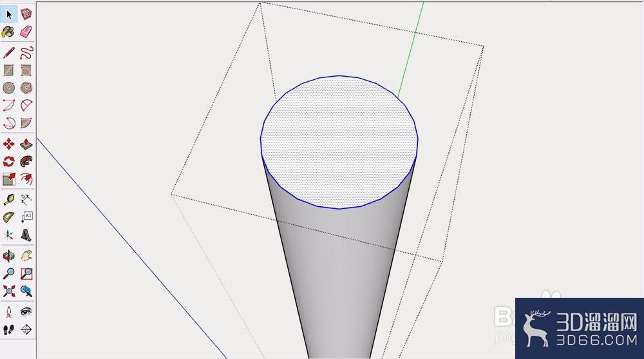Choose the Arc tool

(9, 105)
